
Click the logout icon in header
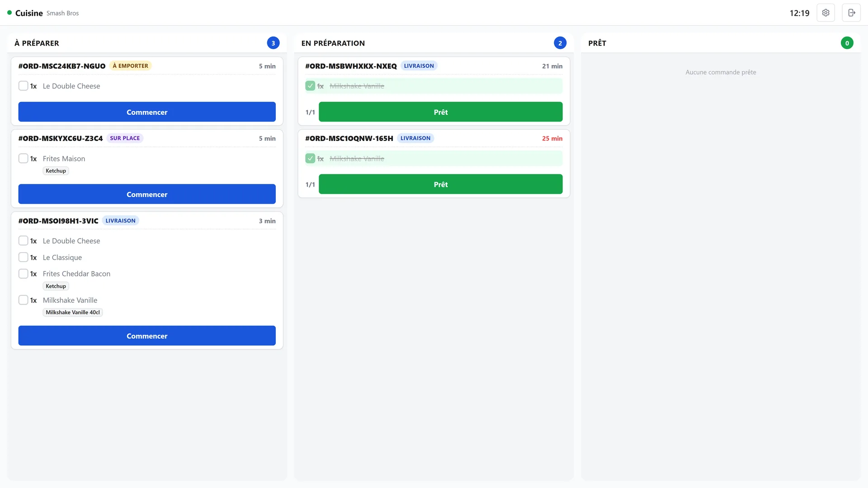pyautogui.click(x=851, y=13)
